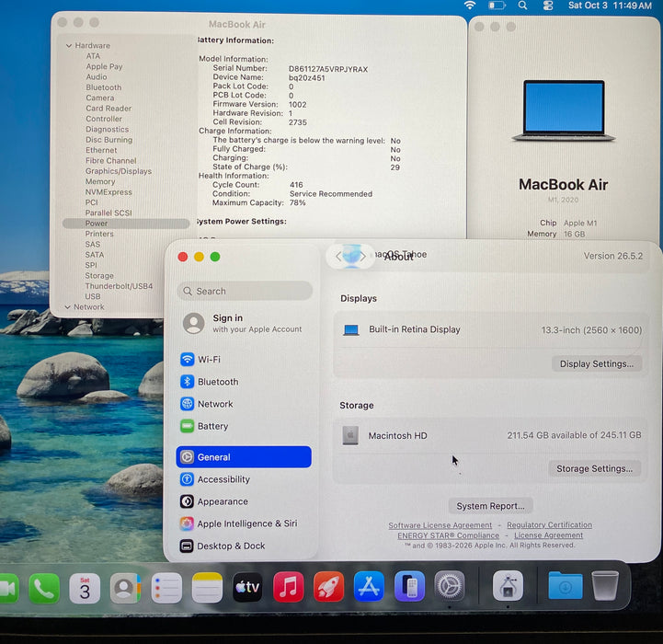This screenshot has height=644, width=663.
Task: Select Ethernet in the Hardware list
Action: (101, 150)
